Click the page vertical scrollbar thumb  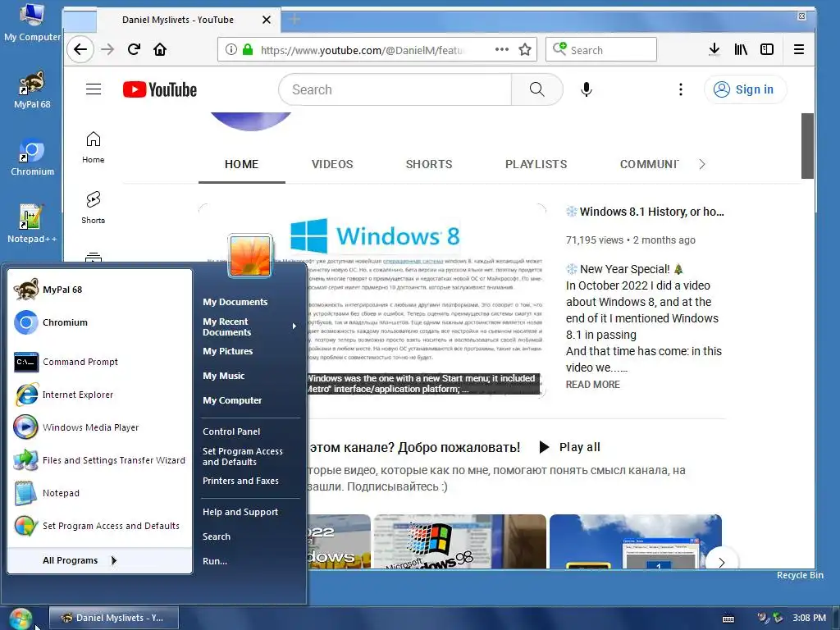click(x=807, y=146)
